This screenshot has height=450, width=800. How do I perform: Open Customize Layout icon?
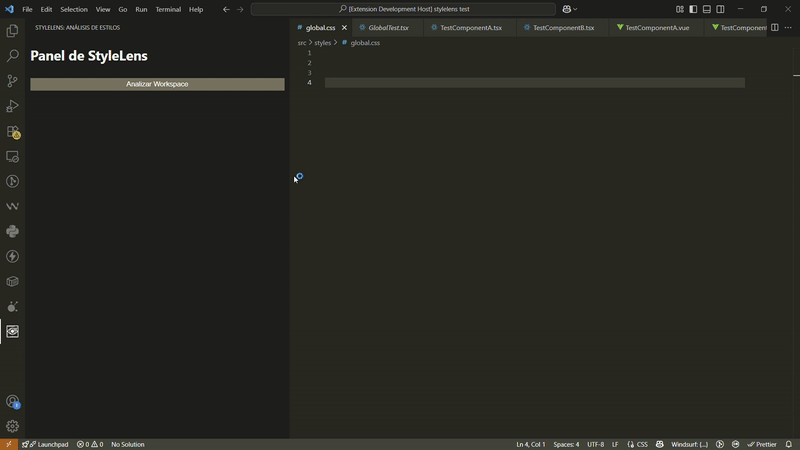680,9
